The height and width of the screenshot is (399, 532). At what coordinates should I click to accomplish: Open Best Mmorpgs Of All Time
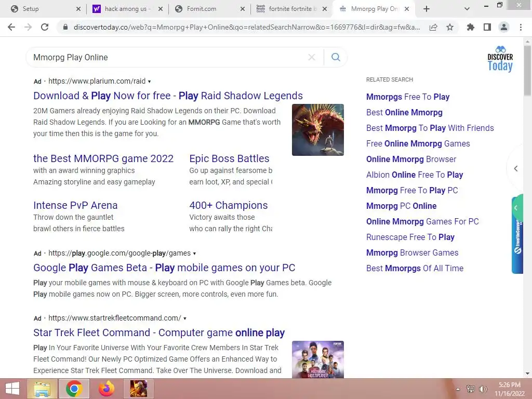415,269
